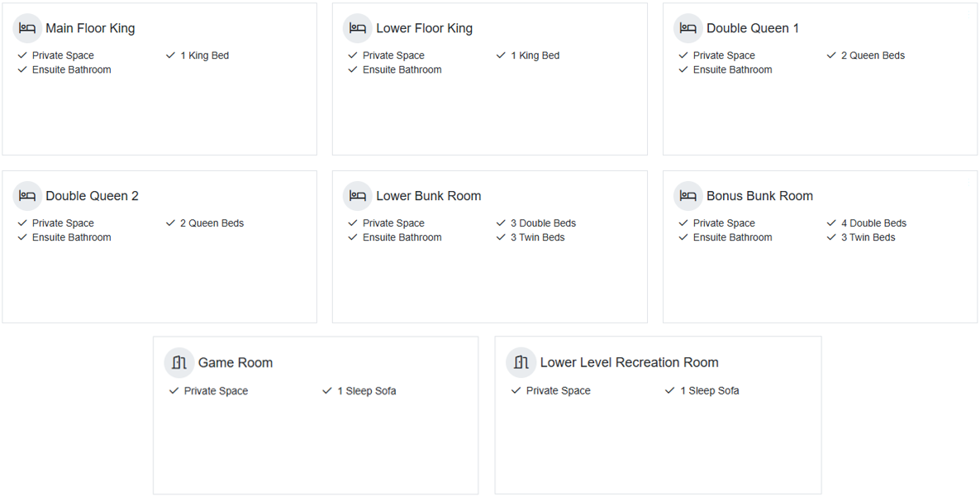
Task: Click the Bonus Bunk Room title
Action: click(759, 196)
